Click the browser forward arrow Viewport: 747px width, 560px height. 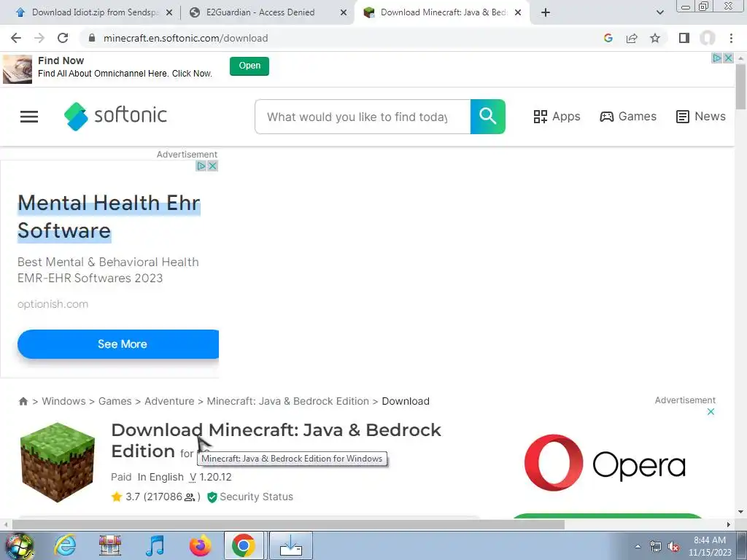tap(39, 38)
